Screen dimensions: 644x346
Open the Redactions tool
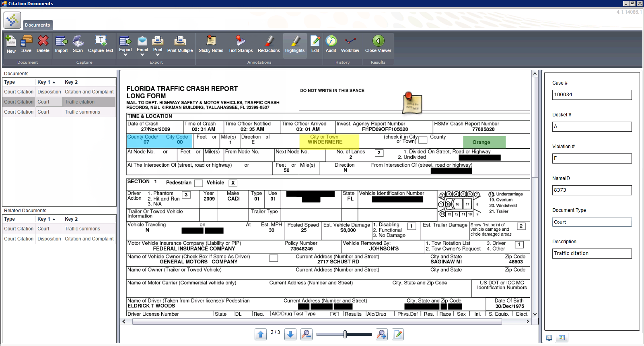[x=269, y=44]
